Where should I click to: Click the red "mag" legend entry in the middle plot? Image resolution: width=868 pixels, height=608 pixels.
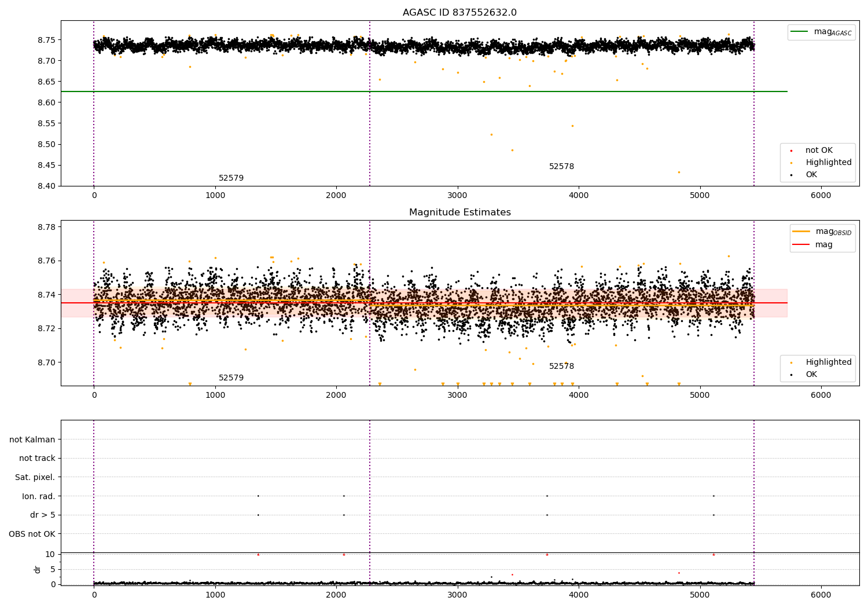coord(813,245)
